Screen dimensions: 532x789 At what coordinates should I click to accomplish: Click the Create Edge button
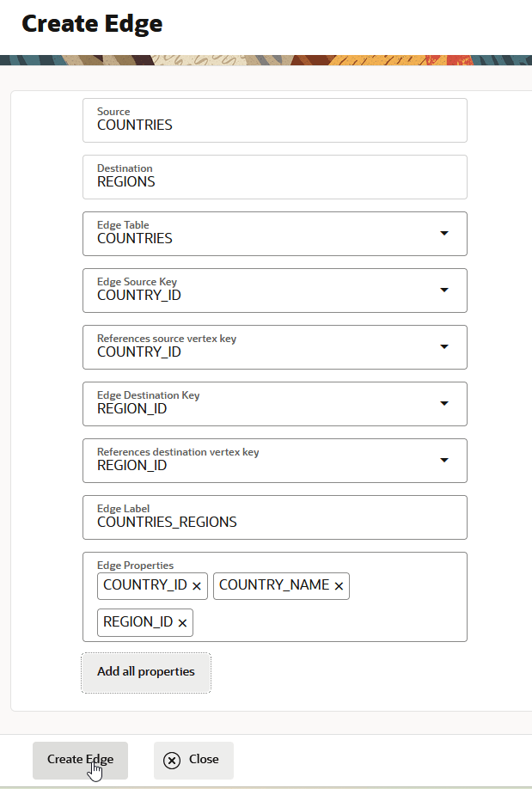(80, 760)
